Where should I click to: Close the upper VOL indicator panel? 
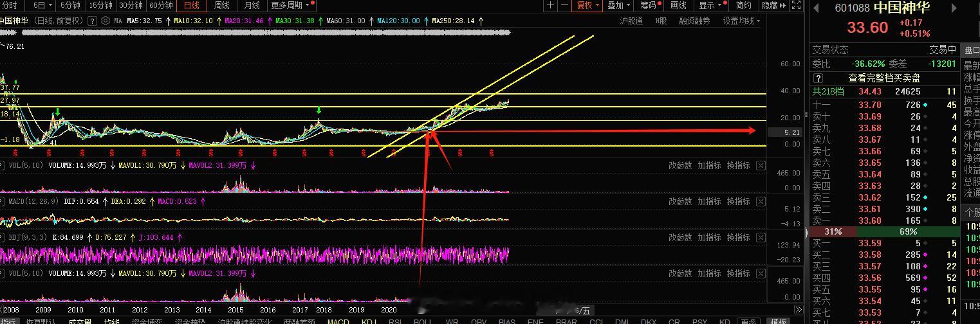point(761,166)
